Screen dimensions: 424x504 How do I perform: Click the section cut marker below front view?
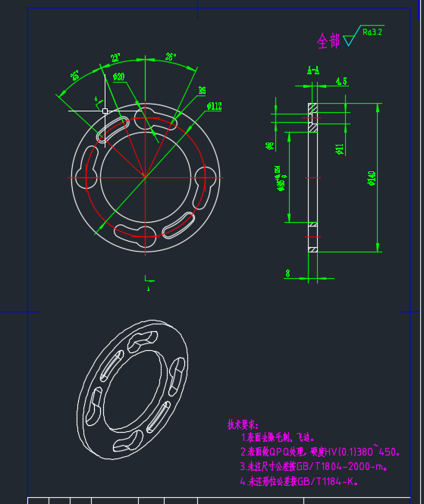point(149,283)
